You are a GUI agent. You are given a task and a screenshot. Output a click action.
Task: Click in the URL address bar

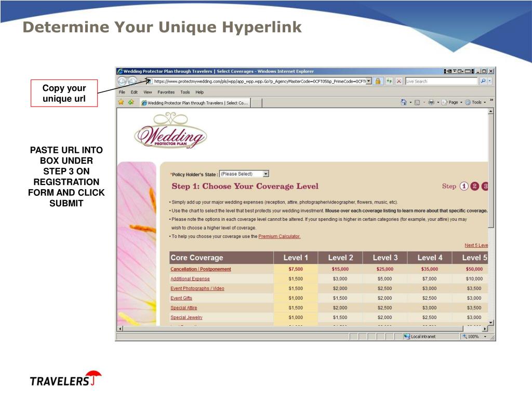(260, 82)
